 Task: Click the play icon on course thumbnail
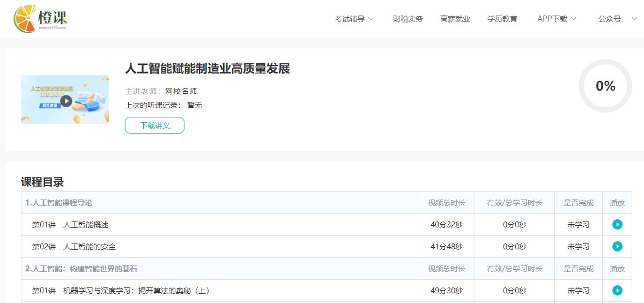(x=66, y=101)
